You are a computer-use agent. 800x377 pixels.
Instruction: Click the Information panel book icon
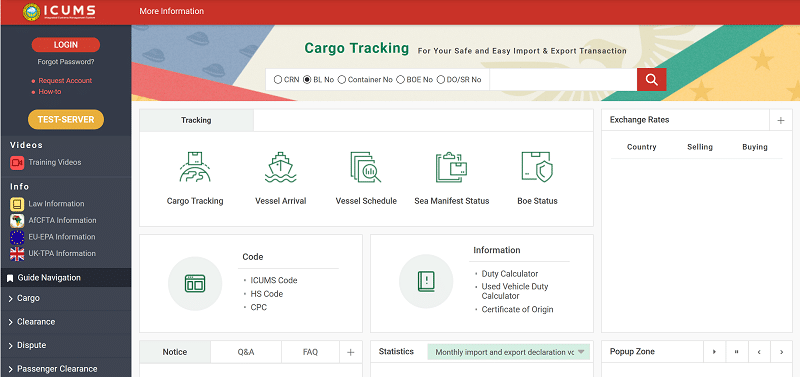pos(426,281)
